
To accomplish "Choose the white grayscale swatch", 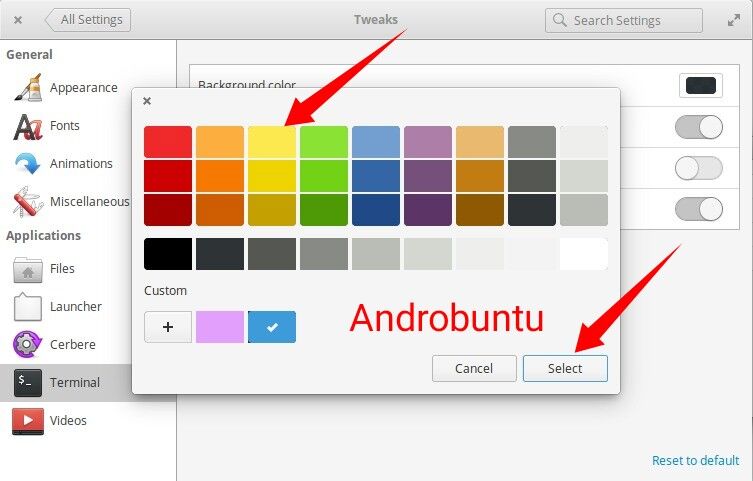I will click(x=584, y=254).
